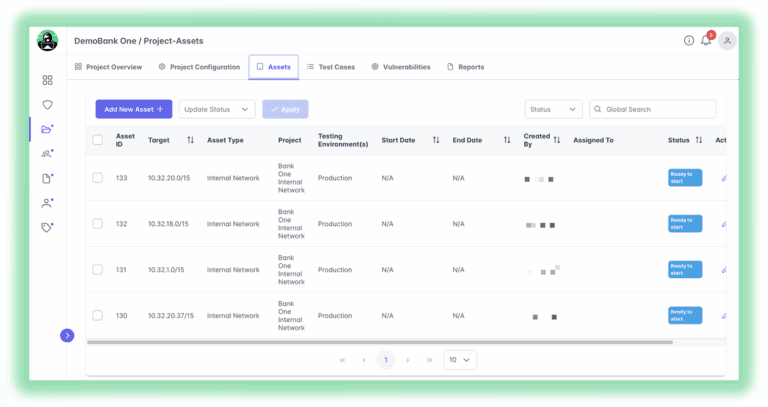Click the Add New Asset button
This screenshot has height=407, width=768.
click(134, 109)
